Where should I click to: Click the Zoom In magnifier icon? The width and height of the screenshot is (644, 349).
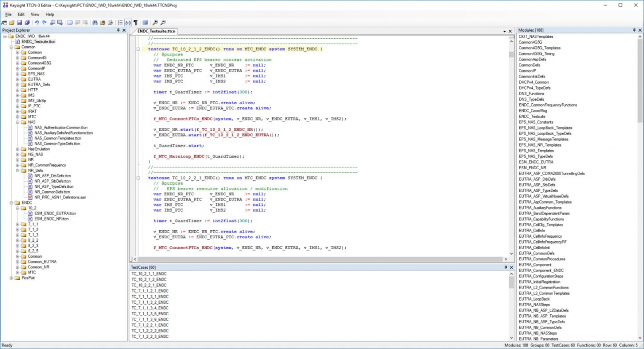(x=155, y=23)
